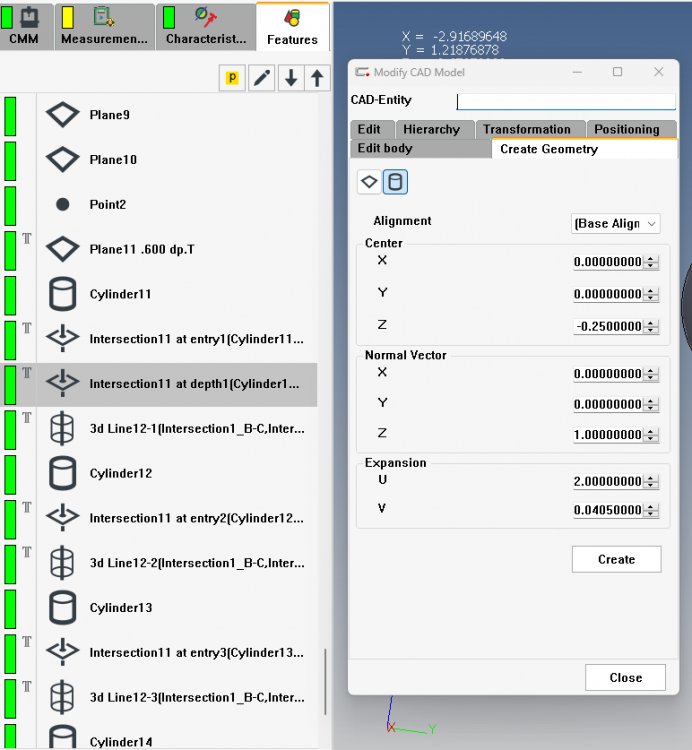Image resolution: width=692 pixels, height=750 pixels.
Task: Click Intersection11 at entry1 icon
Action: click(x=63, y=339)
